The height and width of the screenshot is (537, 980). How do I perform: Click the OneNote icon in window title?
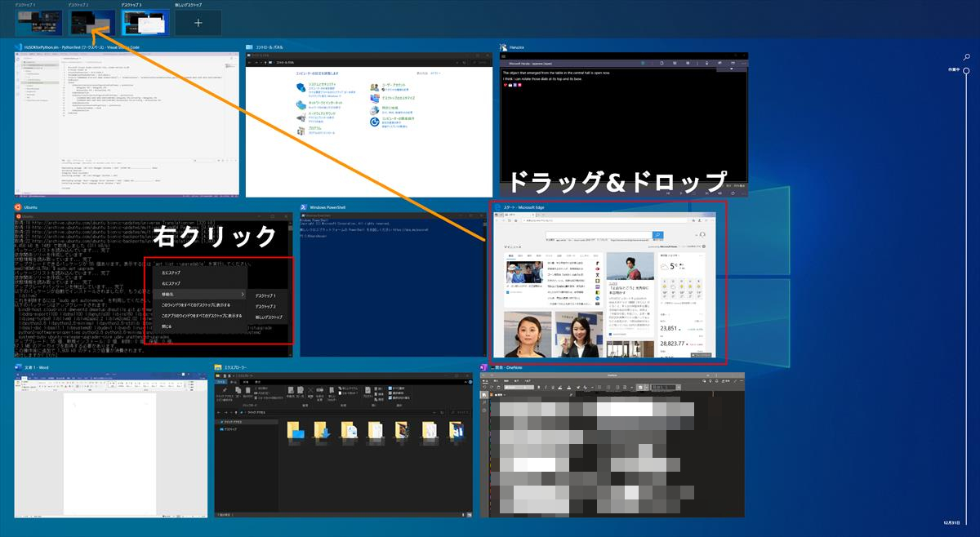[x=484, y=368]
